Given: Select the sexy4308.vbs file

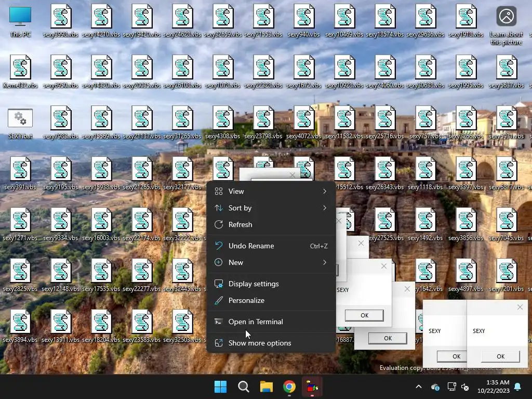Looking at the screenshot, I should coord(222,123).
